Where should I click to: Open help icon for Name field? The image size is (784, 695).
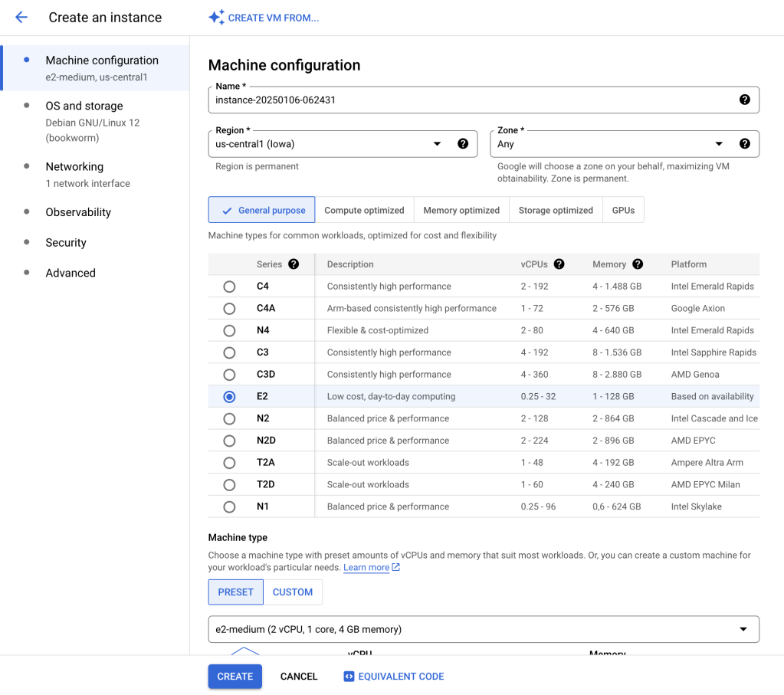744,100
